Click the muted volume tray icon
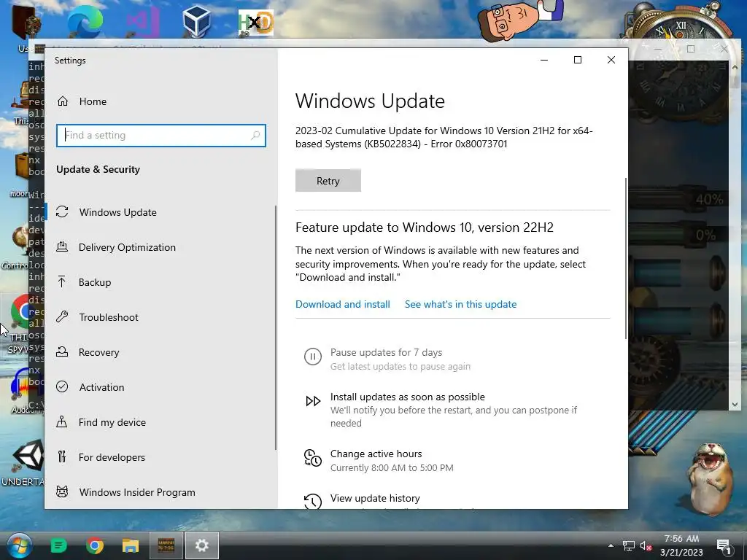 646,546
